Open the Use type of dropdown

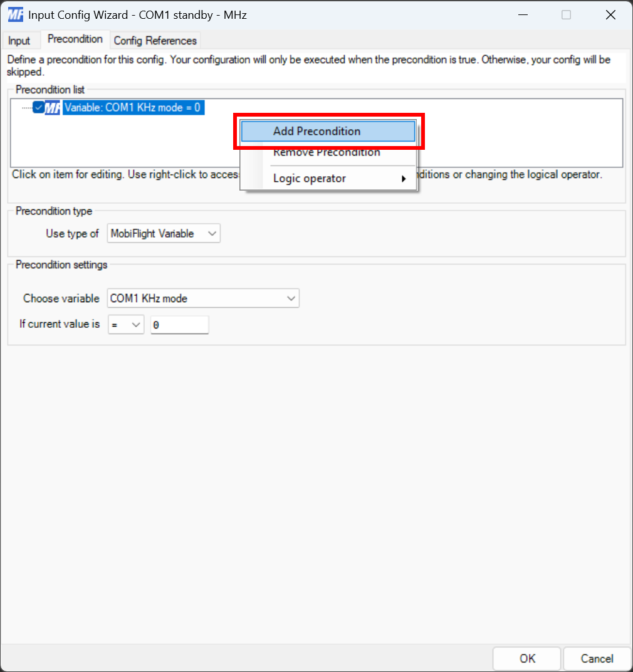164,233
